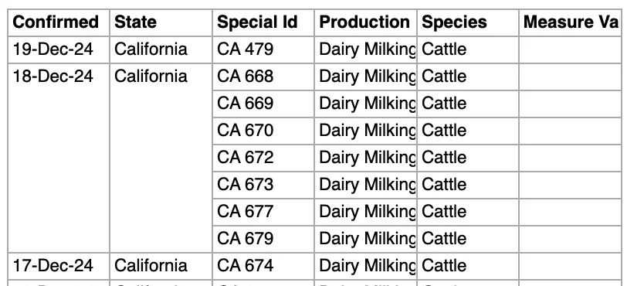The height and width of the screenshot is (286, 644).
Task: Select the CA 669 cell
Action: [x=263, y=104]
